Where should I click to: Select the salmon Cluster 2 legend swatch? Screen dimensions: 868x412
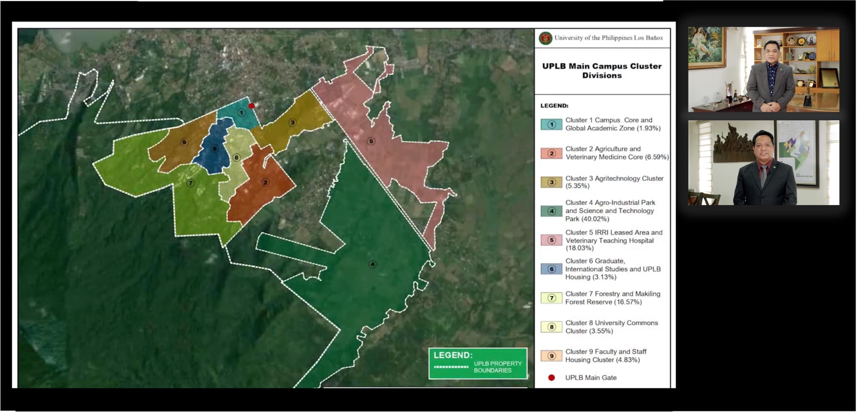pyautogui.click(x=551, y=153)
